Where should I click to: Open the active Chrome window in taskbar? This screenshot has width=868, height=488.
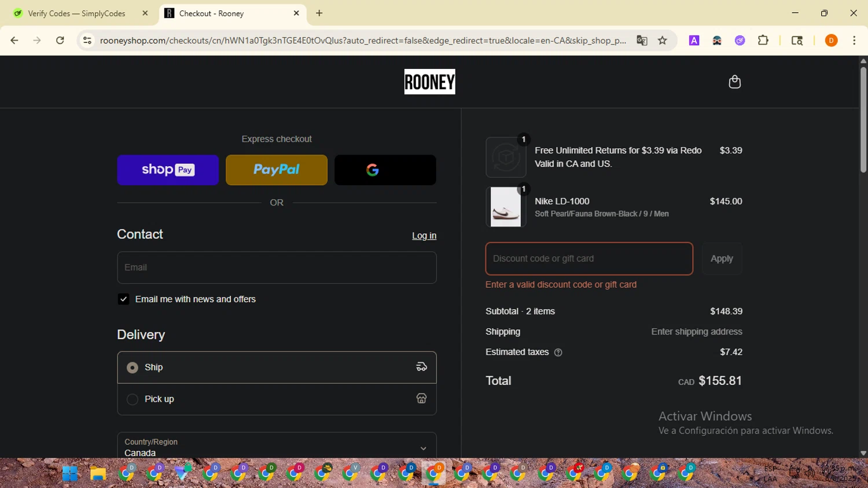[x=434, y=474]
